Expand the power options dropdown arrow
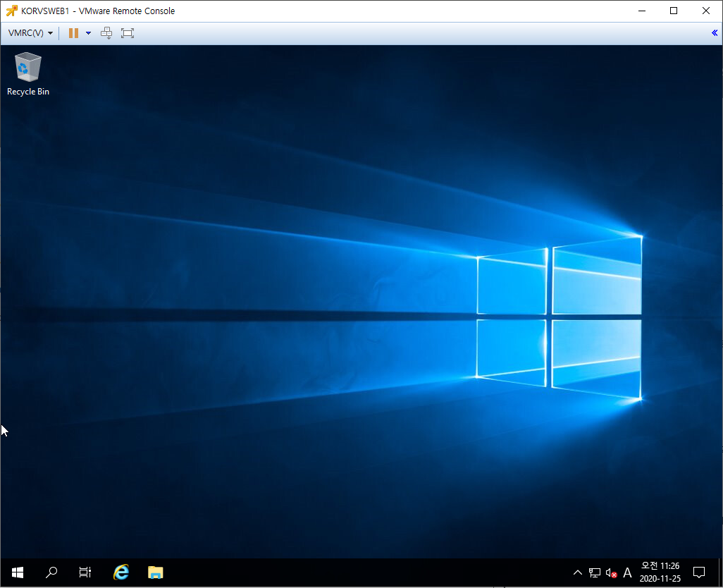723x588 pixels. (89, 32)
